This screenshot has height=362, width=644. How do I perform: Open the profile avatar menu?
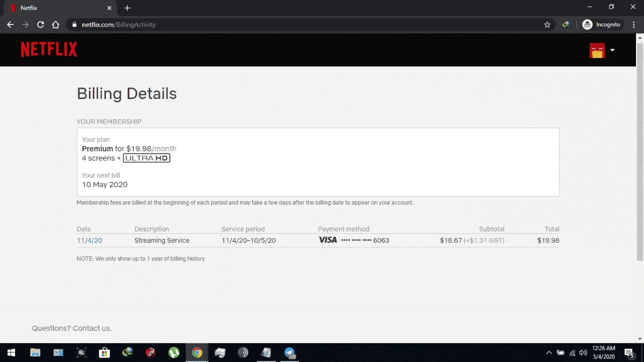coord(597,50)
